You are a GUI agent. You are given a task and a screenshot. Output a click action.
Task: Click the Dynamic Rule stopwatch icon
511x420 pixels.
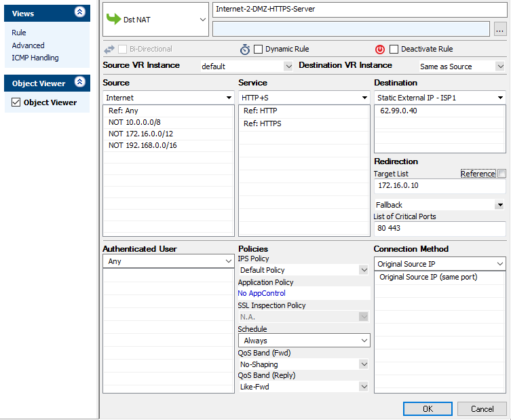tap(245, 50)
